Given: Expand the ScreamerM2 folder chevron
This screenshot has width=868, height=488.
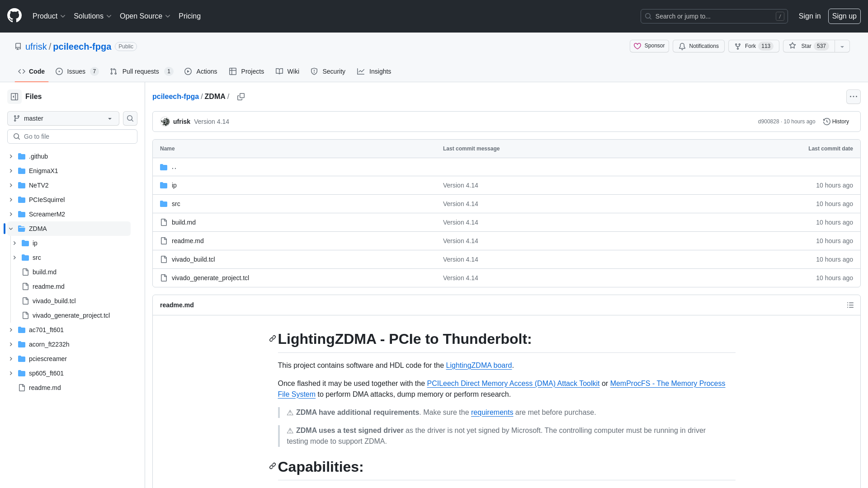Looking at the screenshot, I should (11, 214).
